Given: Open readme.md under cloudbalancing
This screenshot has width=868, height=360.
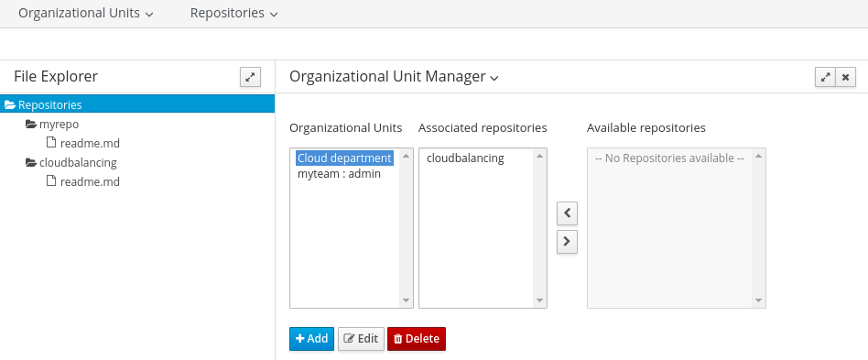Looking at the screenshot, I should click(x=90, y=181).
